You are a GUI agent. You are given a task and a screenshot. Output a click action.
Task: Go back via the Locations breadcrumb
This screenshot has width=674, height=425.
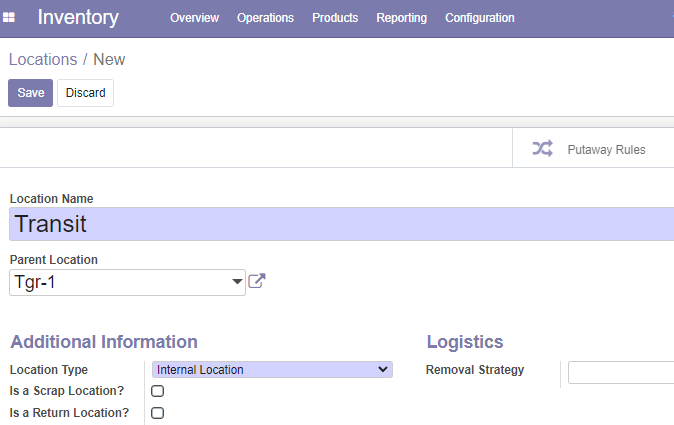[43, 59]
